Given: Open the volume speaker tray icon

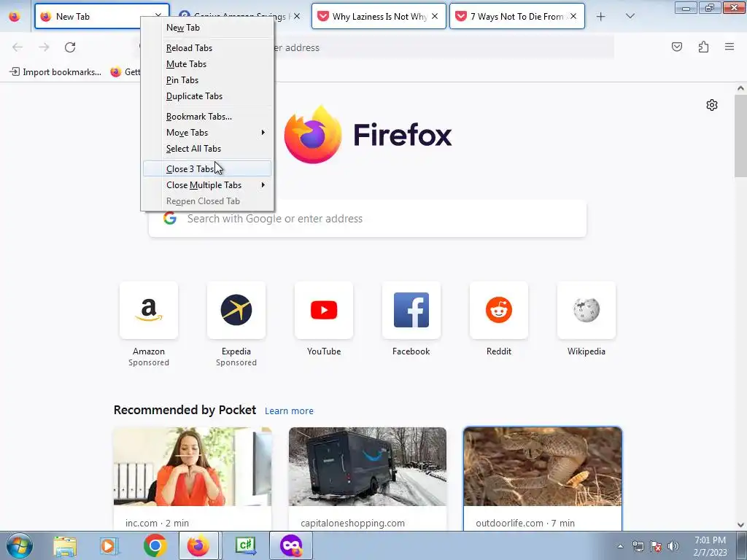Looking at the screenshot, I should tap(673, 546).
